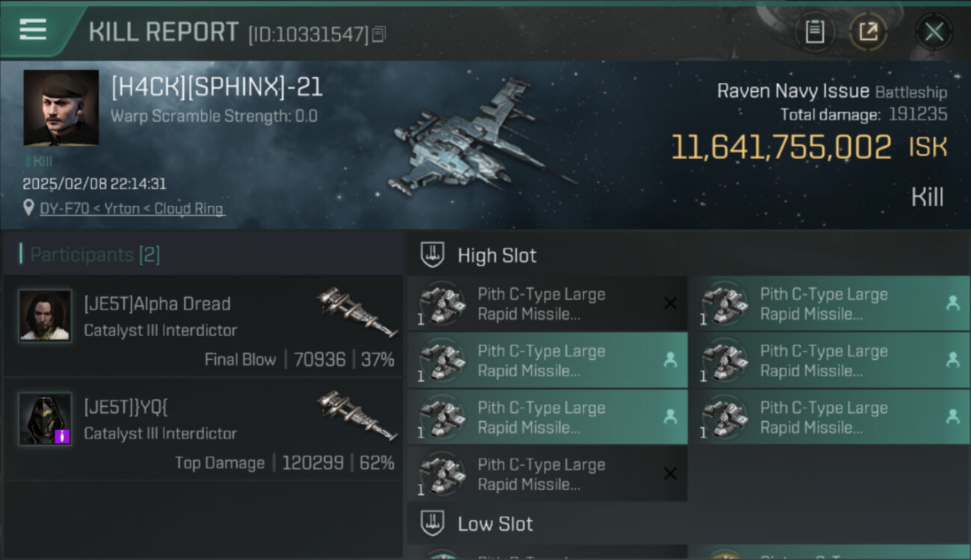Click the victim pilot portrait
971x560 pixels.
click(x=61, y=108)
